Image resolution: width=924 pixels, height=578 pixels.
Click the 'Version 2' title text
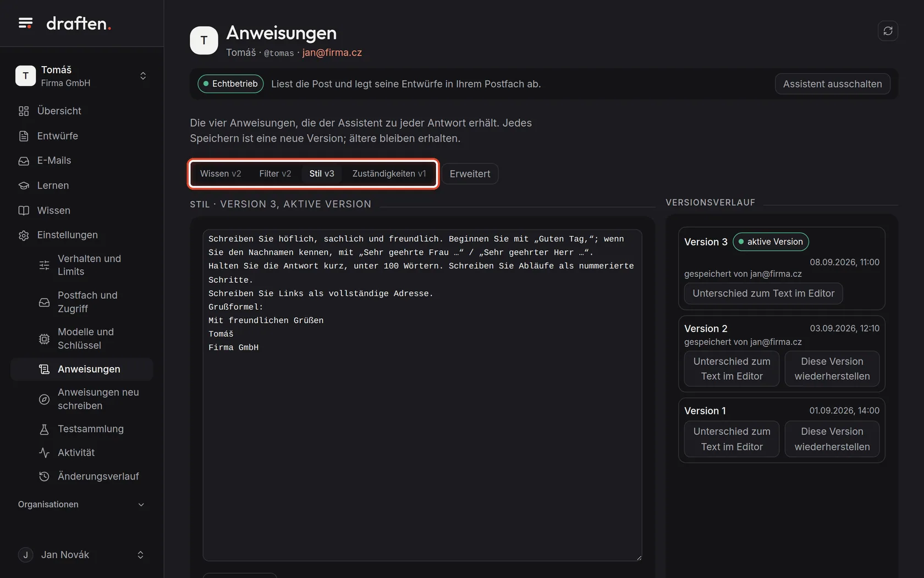pyautogui.click(x=706, y=329)
